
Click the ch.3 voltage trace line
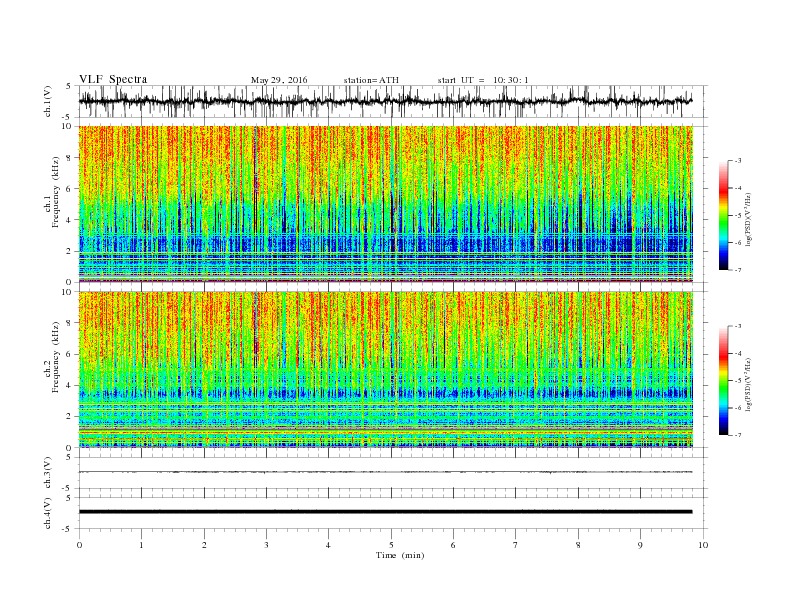(x=386, y=472)
